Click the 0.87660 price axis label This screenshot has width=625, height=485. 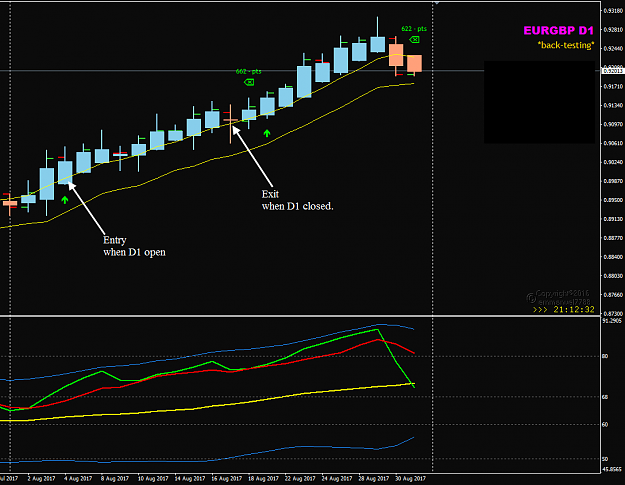[x=613, y=295]
